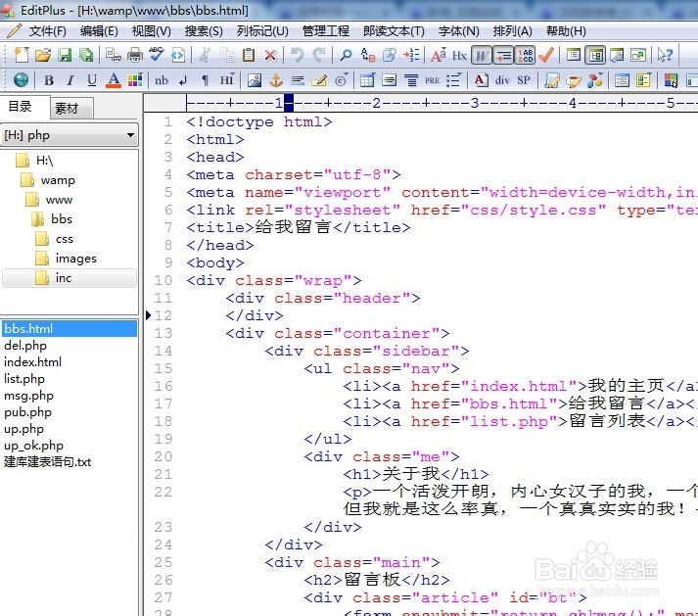This screenshot has height=616, width=698.
Task: Insert a div tag
Action: tap(502, 80)
